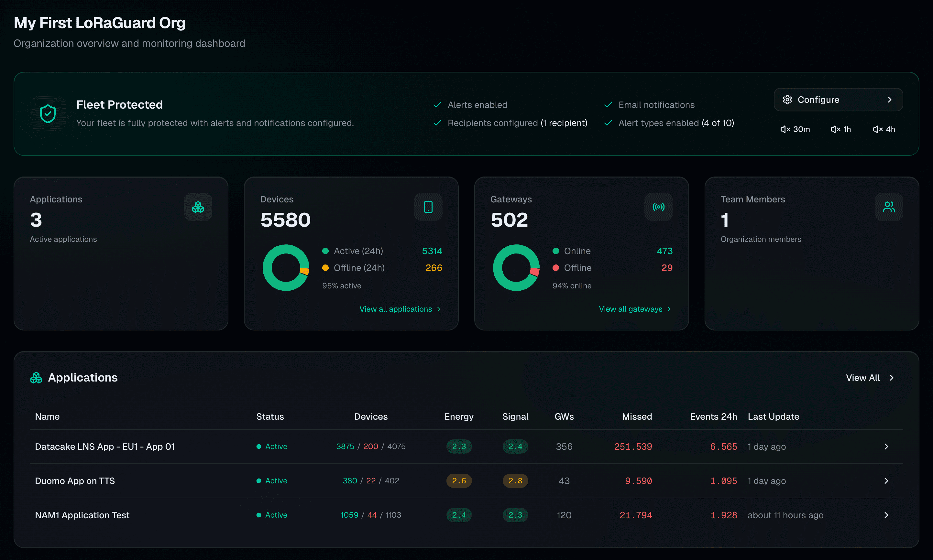Expand the NAM1 Application Test row
Viewport: 933px width, 560px height.
pos(886,515)
